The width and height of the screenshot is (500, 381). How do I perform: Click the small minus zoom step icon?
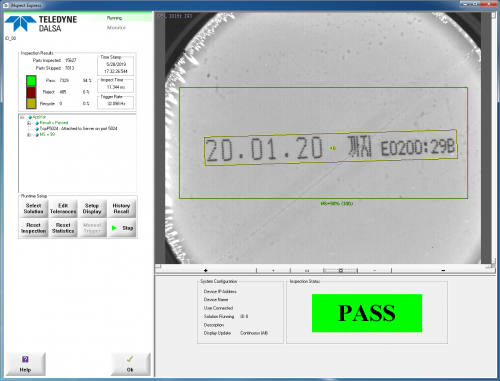tap(375, 270)
